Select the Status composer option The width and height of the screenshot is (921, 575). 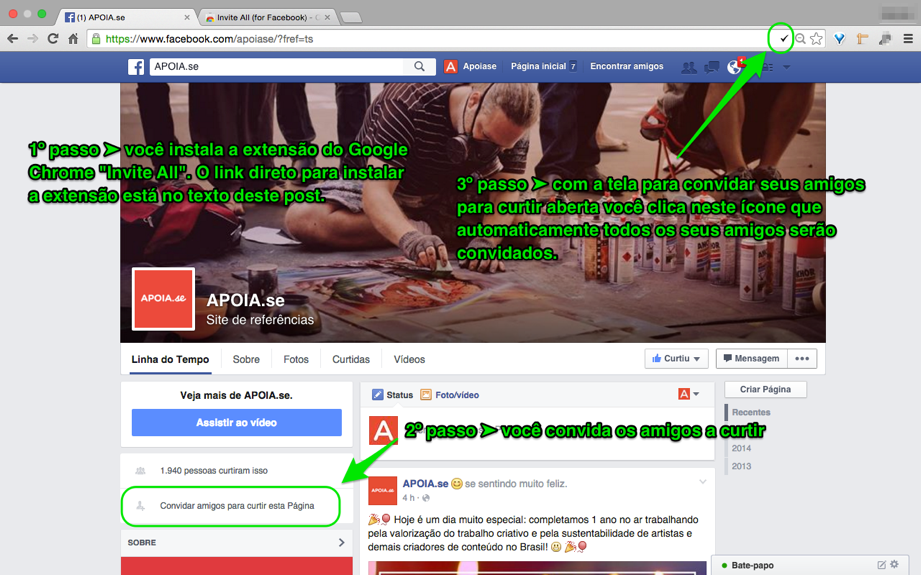click(x=392, y=395)
